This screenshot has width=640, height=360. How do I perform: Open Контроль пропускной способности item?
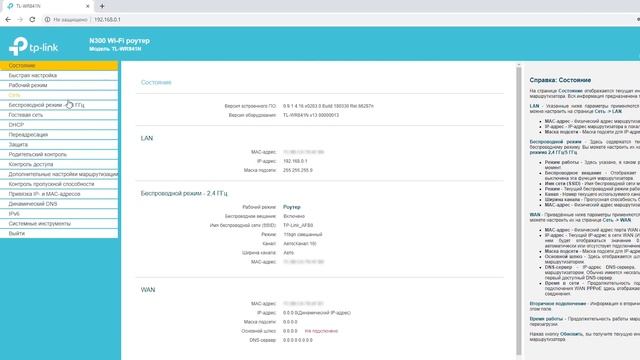click(x=59, y=184)
